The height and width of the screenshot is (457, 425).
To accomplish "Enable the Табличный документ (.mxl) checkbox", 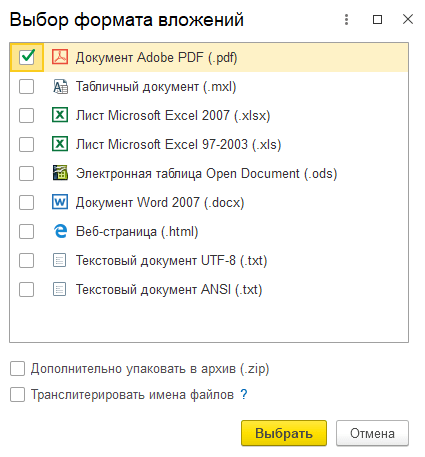I will click(27, 86).
